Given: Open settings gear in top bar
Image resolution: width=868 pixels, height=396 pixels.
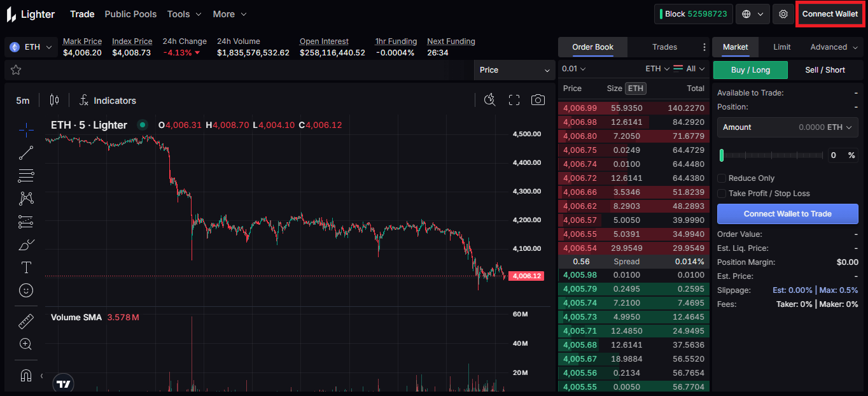Looking at the screenshot, I should coord(783,14).
